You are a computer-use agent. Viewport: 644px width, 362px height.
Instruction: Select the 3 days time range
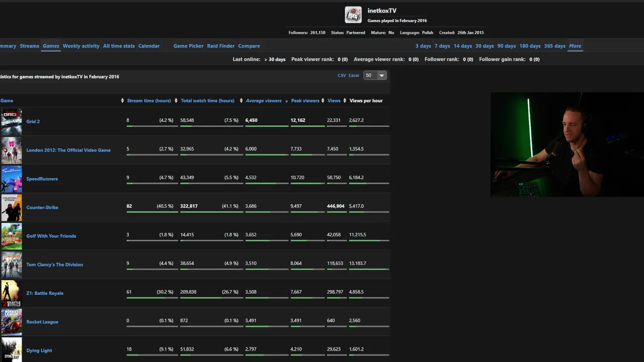(x=423, y=46)
